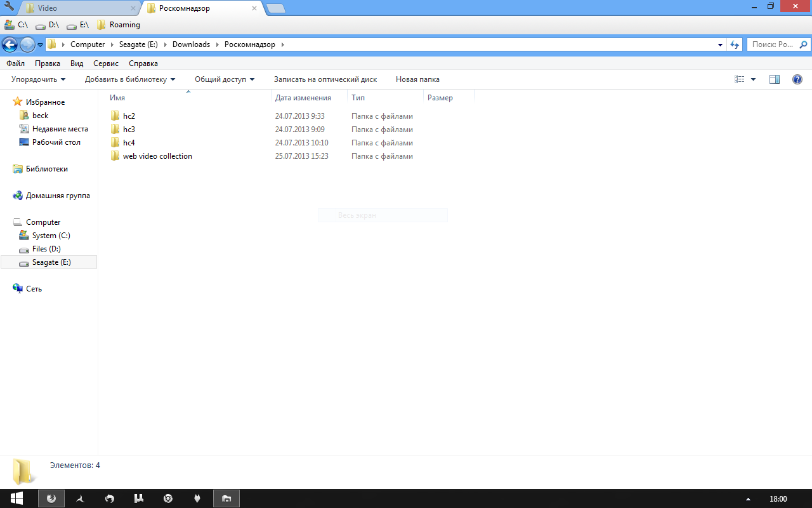Screen dimensions: 812x508
Task: Open the help question mark icon
Action: [797, 79]
